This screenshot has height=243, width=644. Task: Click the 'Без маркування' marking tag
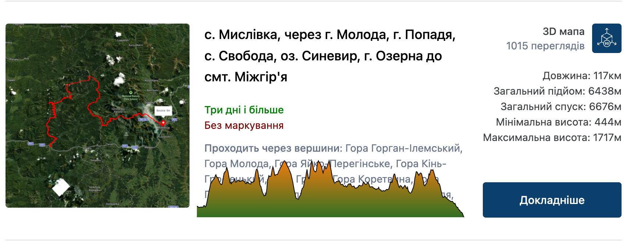(x=244, y=126)
